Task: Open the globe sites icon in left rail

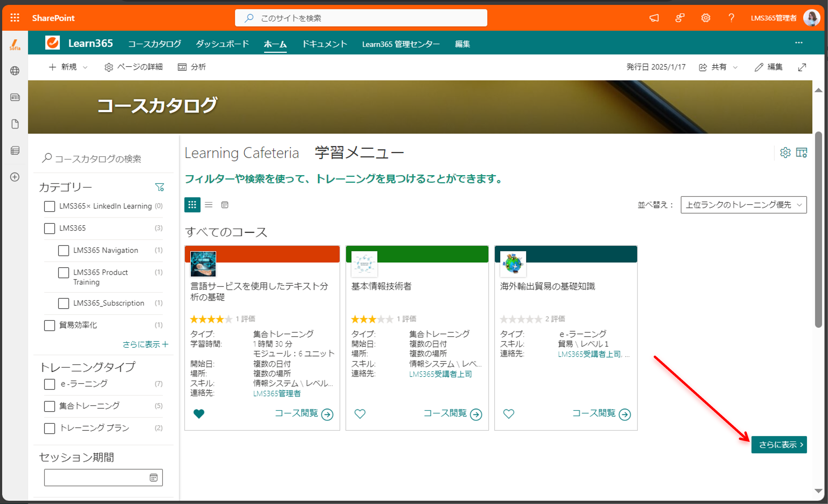Action: (x=15, y=71)
